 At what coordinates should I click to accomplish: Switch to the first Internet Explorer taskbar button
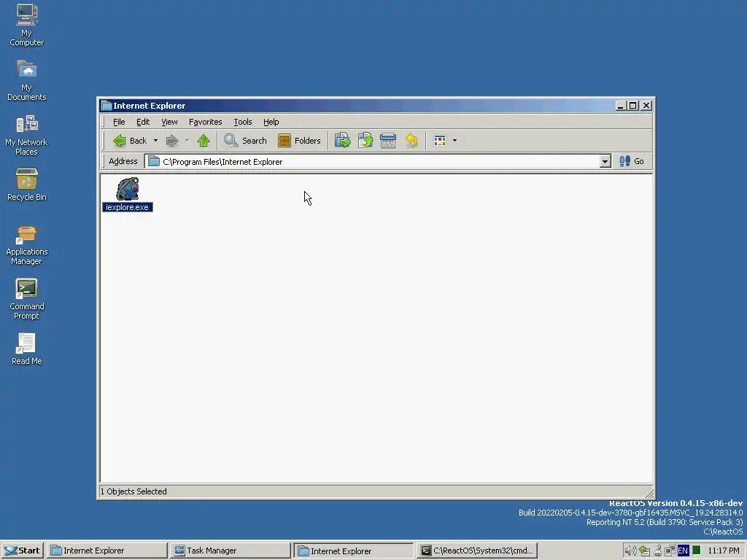point(107,551)
